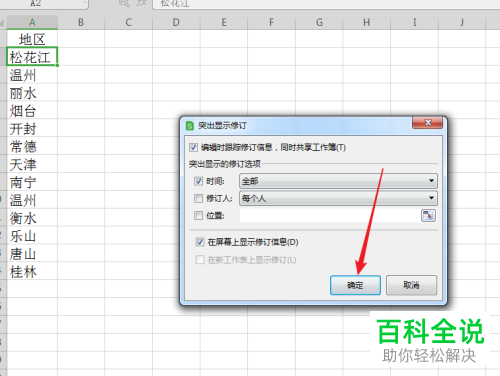Select column C header
The width and height of the screenshot is (500, 376).
point(129,22)
